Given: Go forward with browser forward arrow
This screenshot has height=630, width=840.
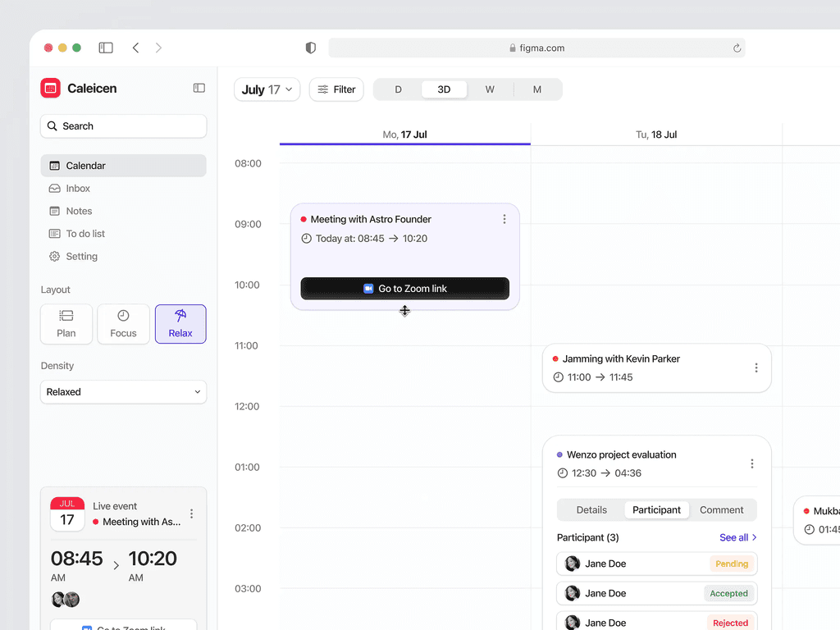Looking at the screenshot, I should [x=158, y=48].
